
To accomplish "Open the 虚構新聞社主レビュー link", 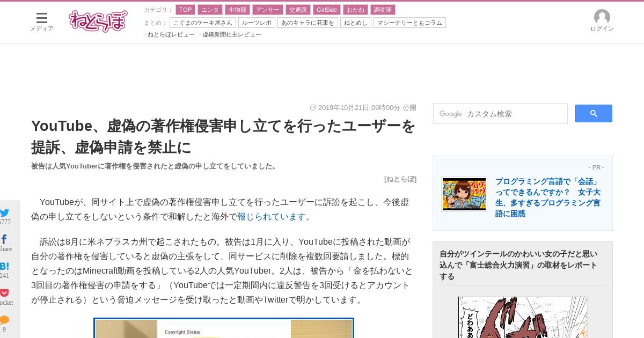I will click(x=232, y=34).
